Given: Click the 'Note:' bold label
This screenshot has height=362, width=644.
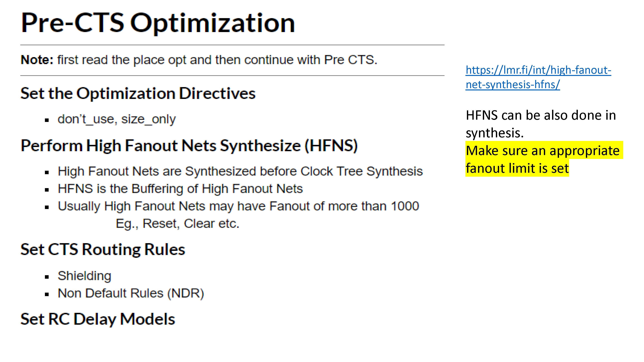Looking at the screenshot, I should click(x=37, y=60).
